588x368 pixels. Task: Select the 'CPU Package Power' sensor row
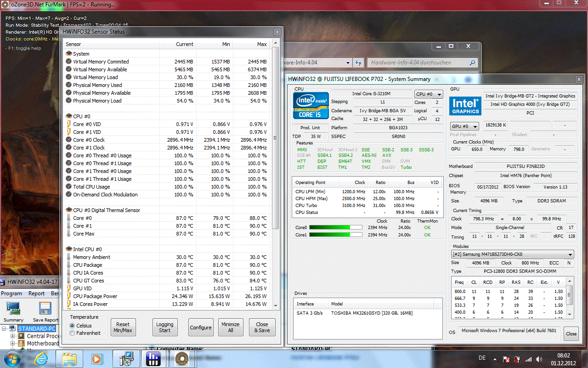point(166,296)
